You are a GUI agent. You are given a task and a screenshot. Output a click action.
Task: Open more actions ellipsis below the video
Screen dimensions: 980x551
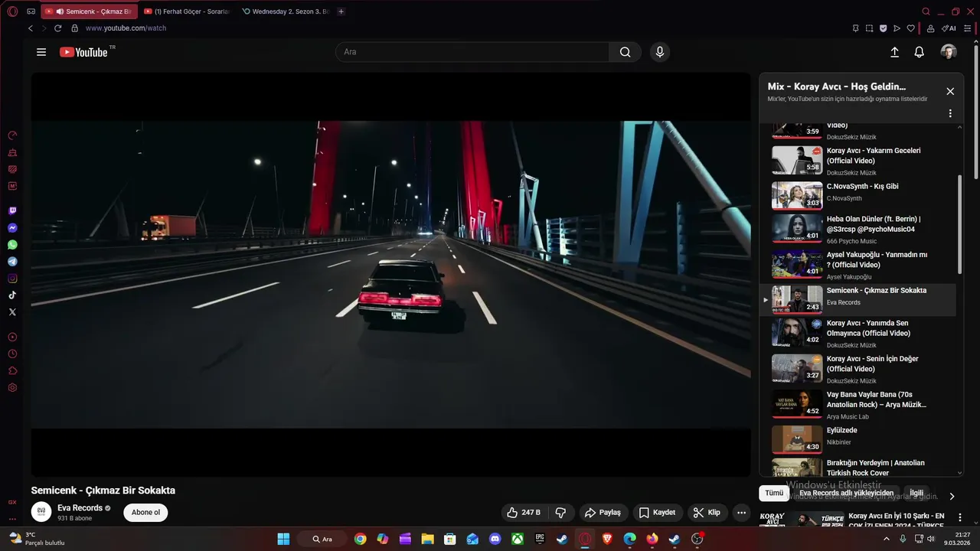pyautogui.click(x=740, y=513)
